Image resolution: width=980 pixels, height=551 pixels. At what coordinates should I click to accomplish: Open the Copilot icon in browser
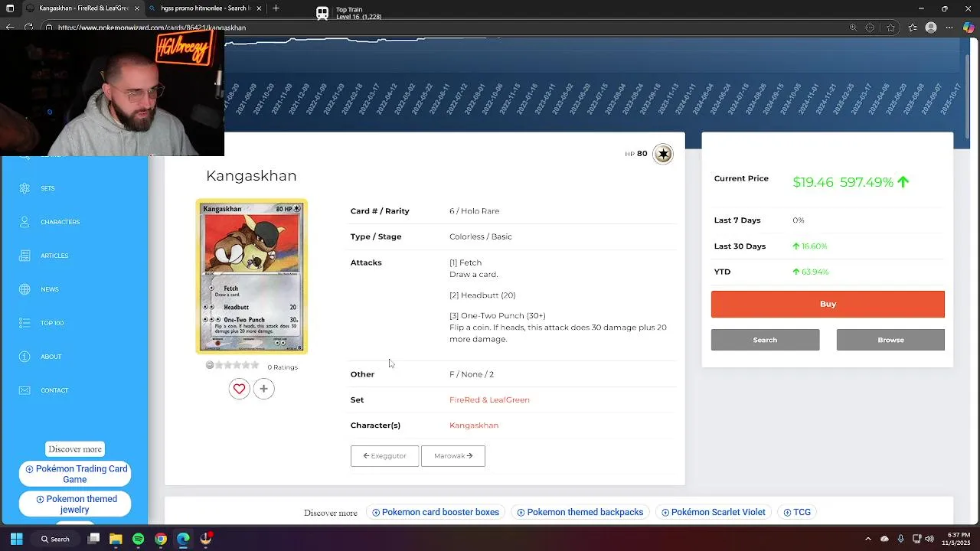pos(969,28)
